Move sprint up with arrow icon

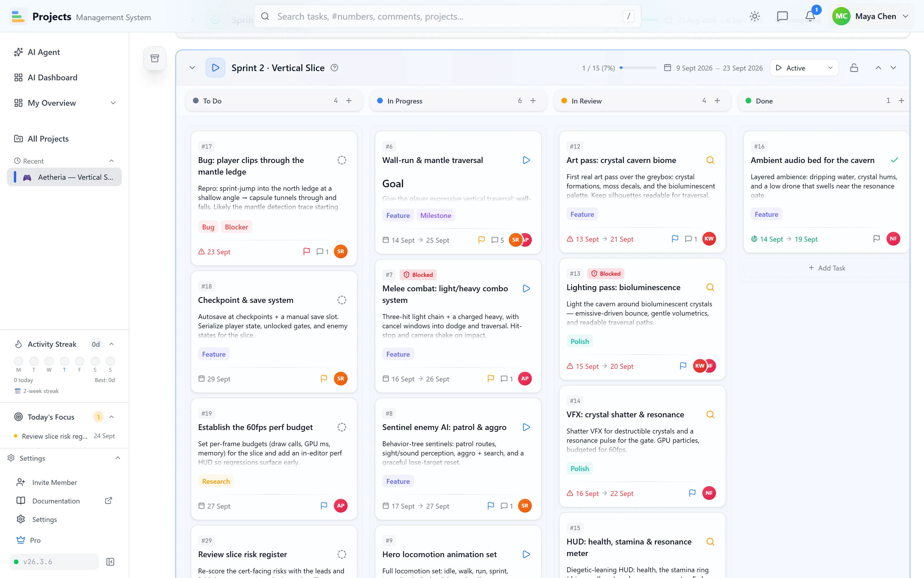click(x=878, y=68)
